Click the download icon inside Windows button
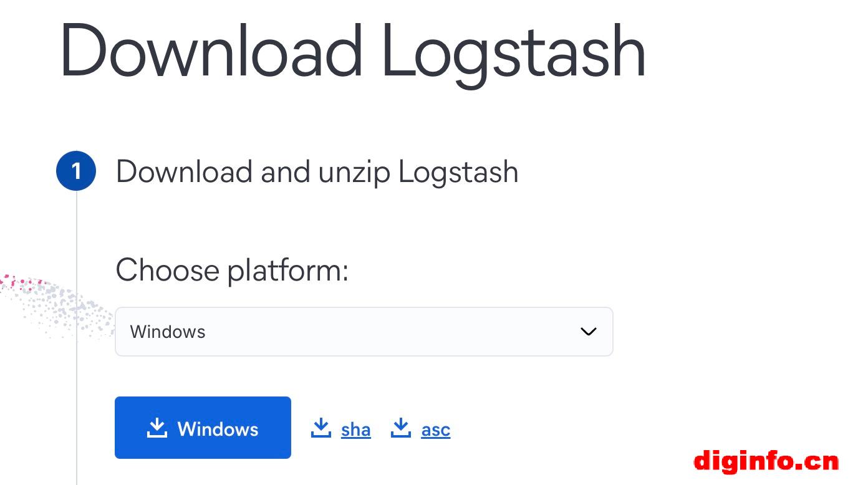This screenshot has height=485, width=868. click(x=157, y=428)
